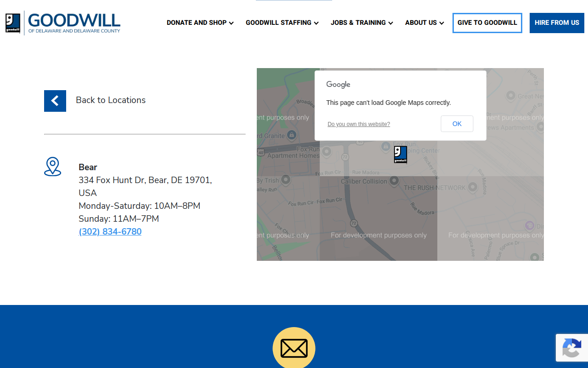Click the yellow envelope icon

(x=294, y=348)
